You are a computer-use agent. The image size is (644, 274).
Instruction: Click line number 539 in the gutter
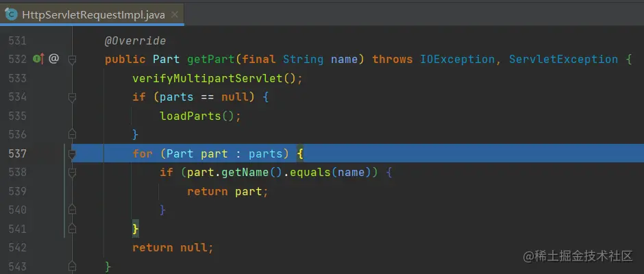tap(17, 191)
